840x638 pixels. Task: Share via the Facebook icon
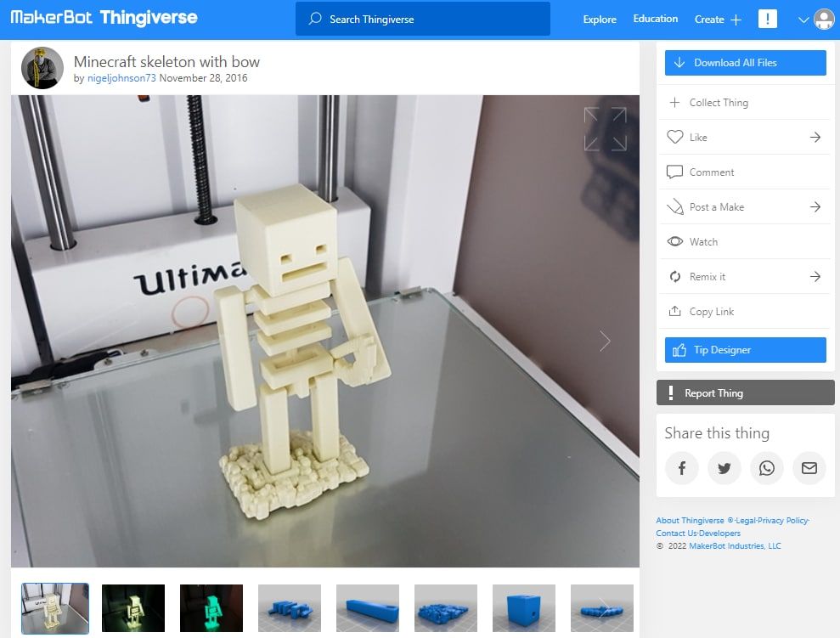pyautogui.click(x=681, y=468)
